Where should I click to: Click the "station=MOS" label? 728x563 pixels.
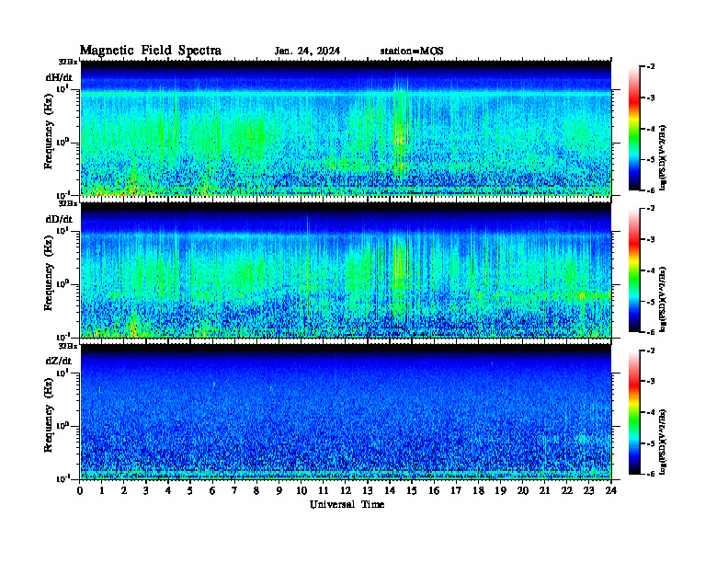point(412,52)
